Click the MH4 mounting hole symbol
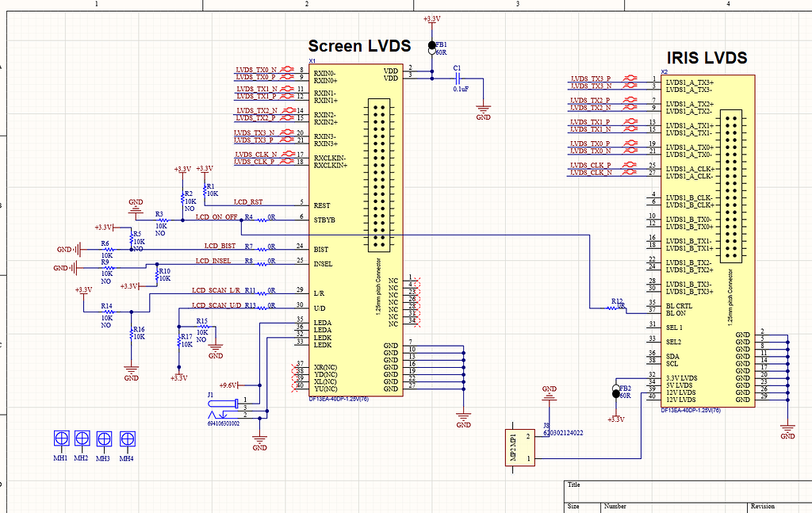 127,438
